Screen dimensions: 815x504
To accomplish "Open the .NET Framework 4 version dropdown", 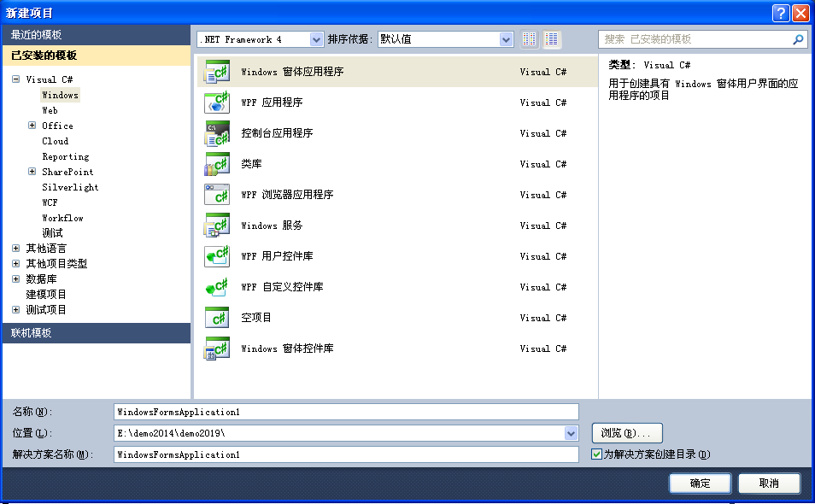I will point(317,39).
